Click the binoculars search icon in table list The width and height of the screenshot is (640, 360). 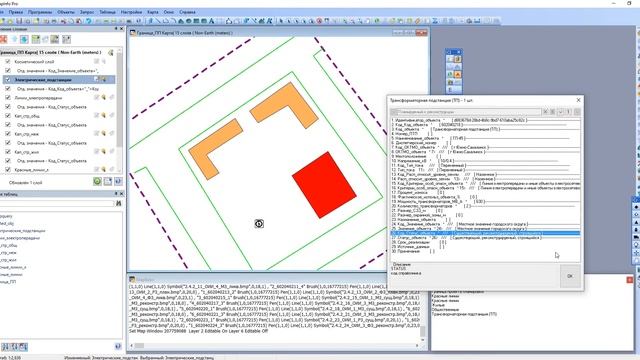pos(118,203)
